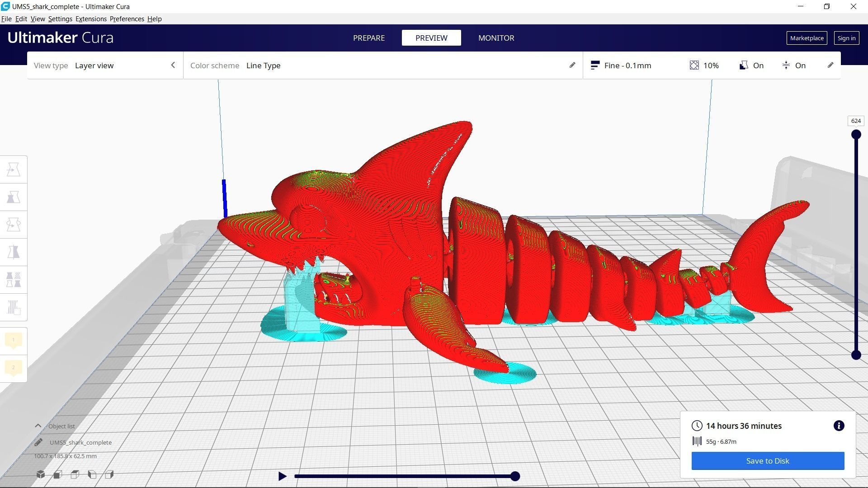Click the layer slider upper handle

pos(856,134)
